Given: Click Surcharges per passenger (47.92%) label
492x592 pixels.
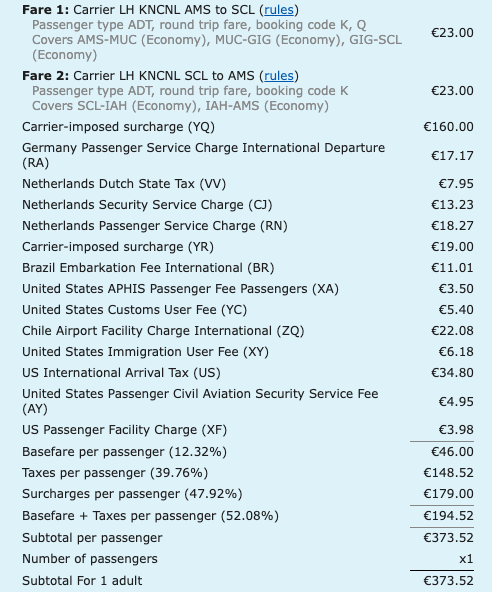Looking at the screenshot, I should (x=132, y=494).
